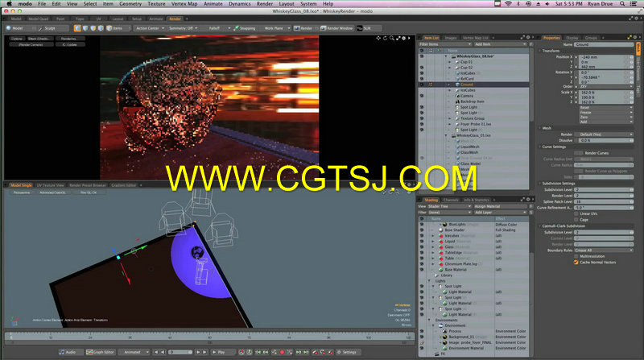Screen dimensions: 644x360
Task: Open the Filter Items dropdown
Action: [x=445, y=44]
